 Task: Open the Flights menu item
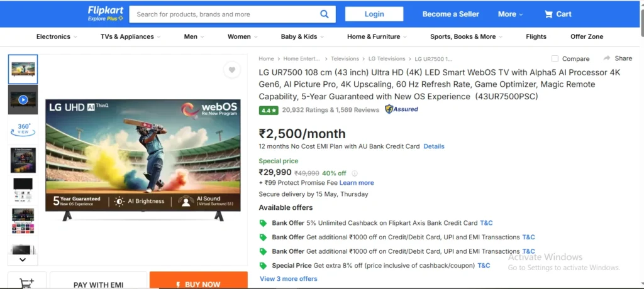point(536,36)
